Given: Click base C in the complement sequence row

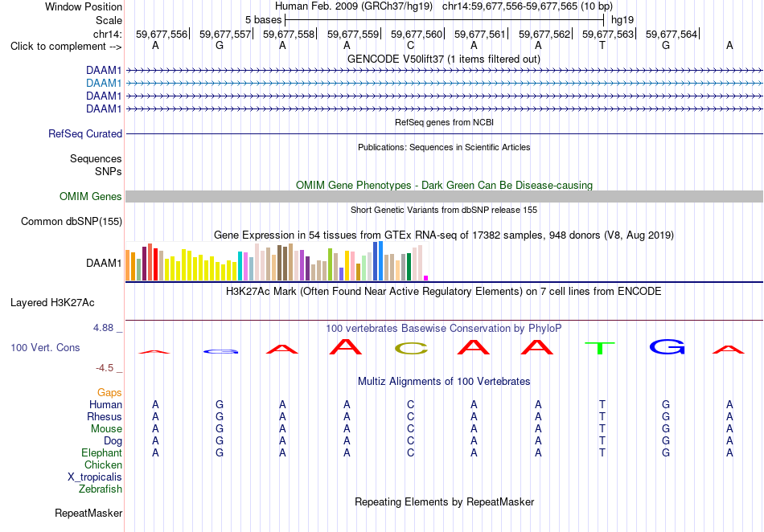Looking at the screenshot, I should click(411, 46).
